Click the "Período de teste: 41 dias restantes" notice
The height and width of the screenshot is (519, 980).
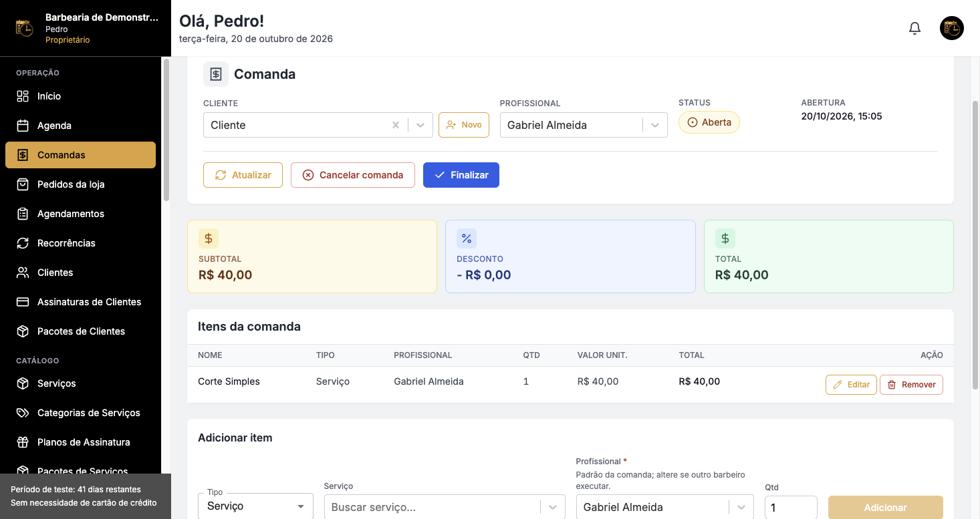click(76, 490)
